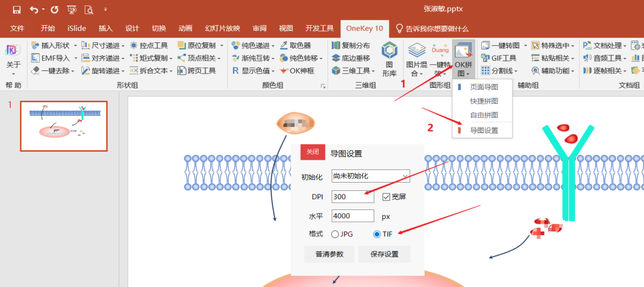The image size is (644, 287).
Task: Click the 保存设置 button
Action: [384, 254]
